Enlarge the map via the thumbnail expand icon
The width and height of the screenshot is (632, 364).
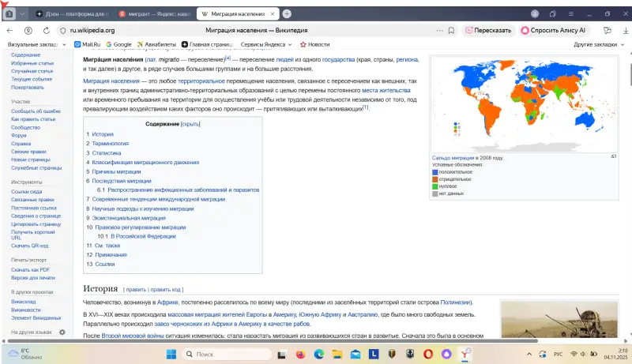613,156
